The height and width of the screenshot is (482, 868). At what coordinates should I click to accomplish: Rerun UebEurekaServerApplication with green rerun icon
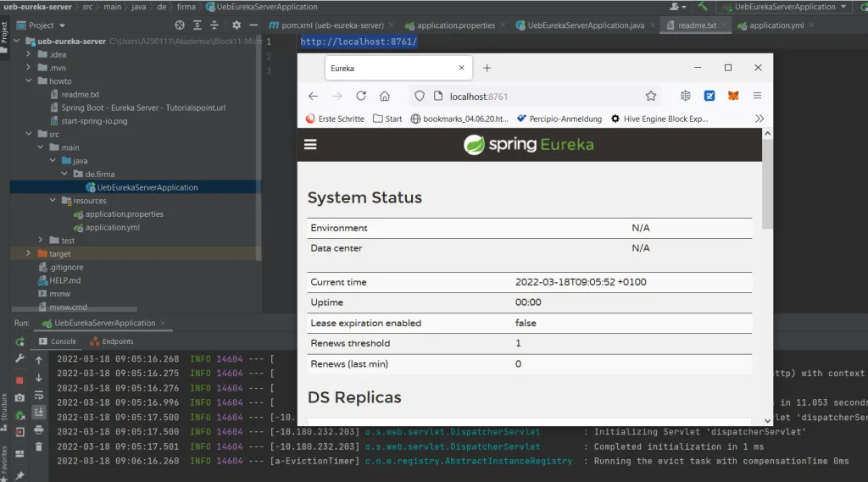coord(20,341)
